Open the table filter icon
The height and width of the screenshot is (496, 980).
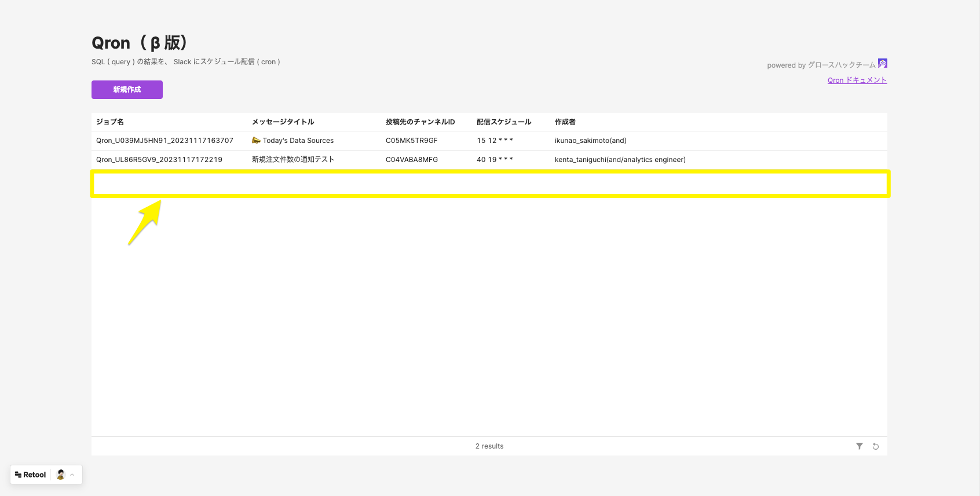click(x=860, y=446)
